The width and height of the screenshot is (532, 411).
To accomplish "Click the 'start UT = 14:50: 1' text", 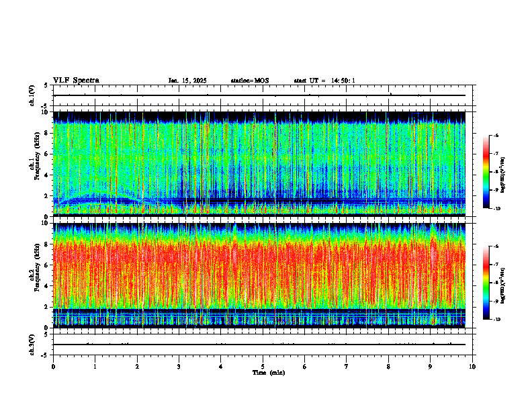I will coord(324,81).
